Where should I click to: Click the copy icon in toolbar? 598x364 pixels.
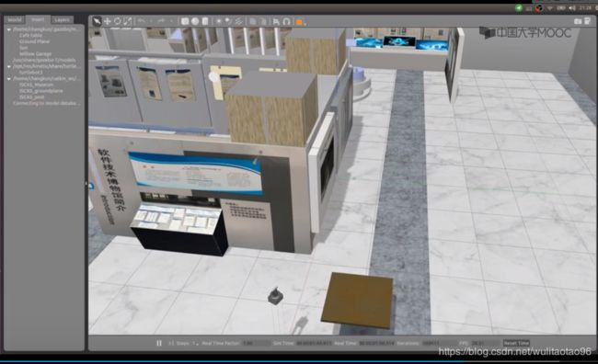(252, 21)
